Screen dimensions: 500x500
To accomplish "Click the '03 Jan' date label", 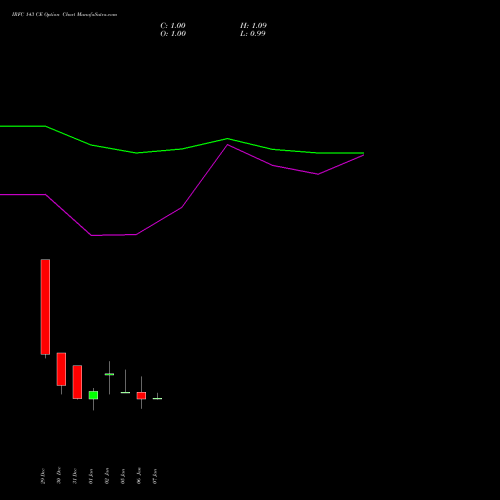I will [x=123, y=476].
